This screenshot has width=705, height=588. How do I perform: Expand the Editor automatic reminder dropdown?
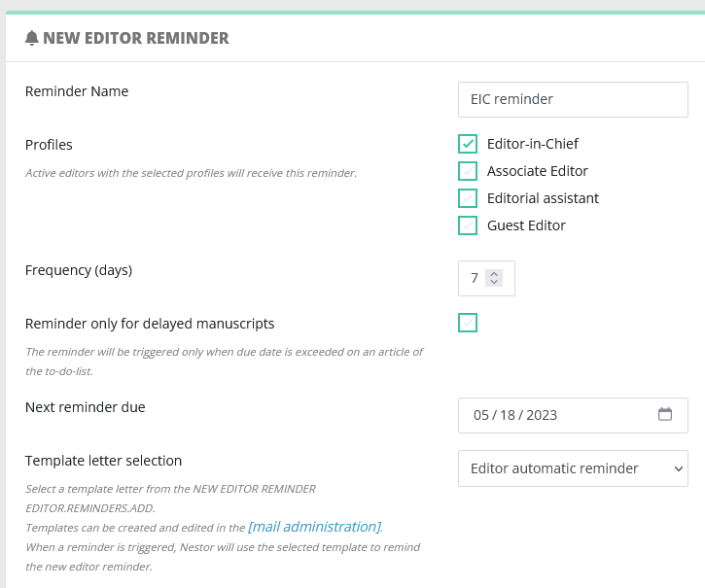click(x=573, y=468)
